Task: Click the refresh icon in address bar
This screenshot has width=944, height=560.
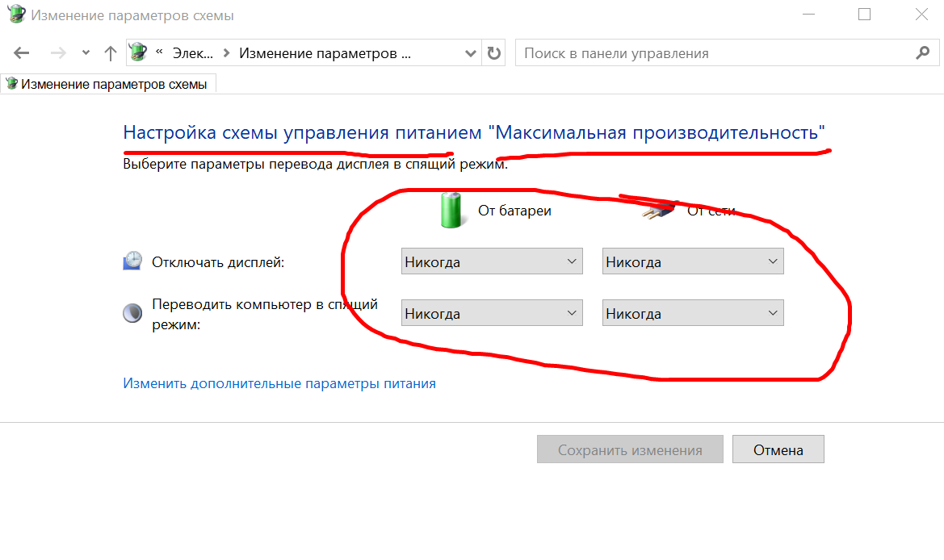Action: pos(493,52)
